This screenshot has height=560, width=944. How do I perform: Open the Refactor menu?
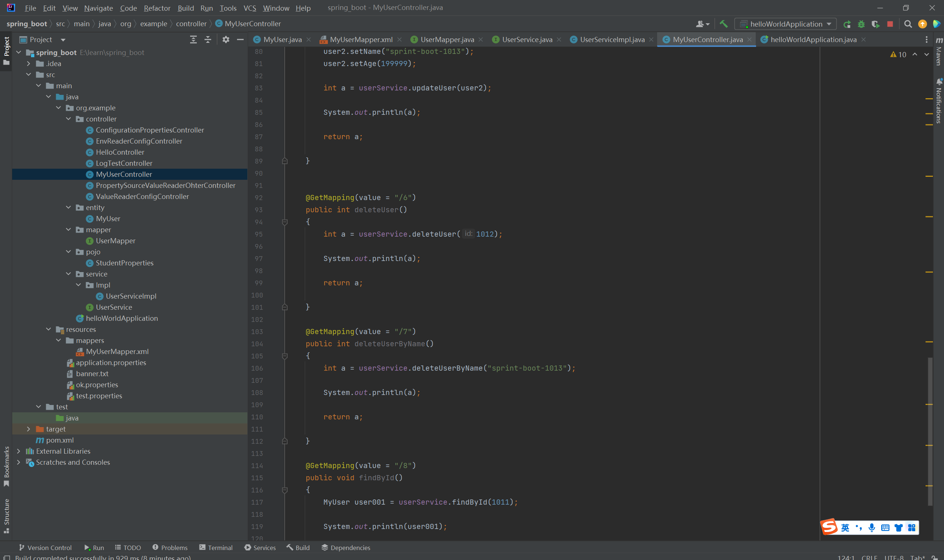point(157,8)
